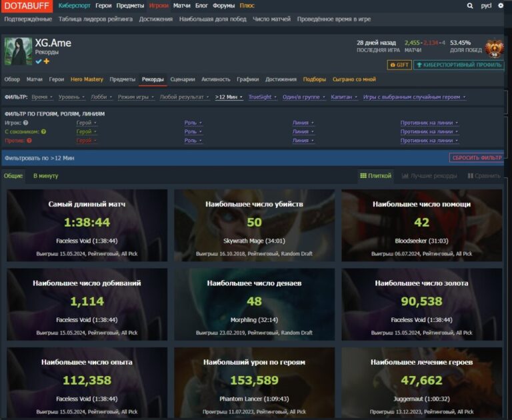Expand Любой результат filter dropdown

[184, 97]
